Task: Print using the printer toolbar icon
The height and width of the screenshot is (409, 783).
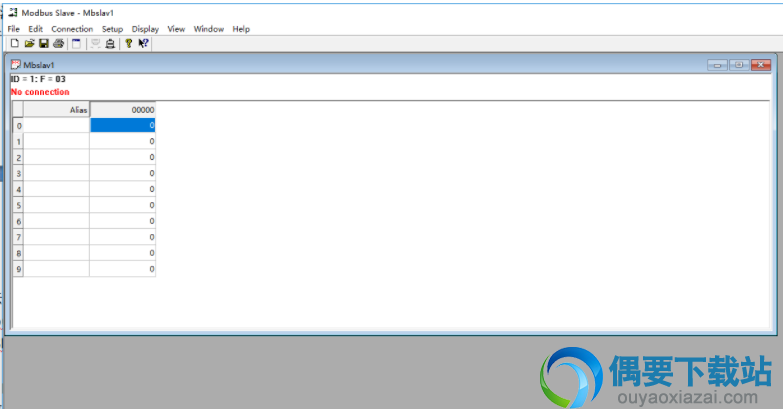Action: (58, 43)
